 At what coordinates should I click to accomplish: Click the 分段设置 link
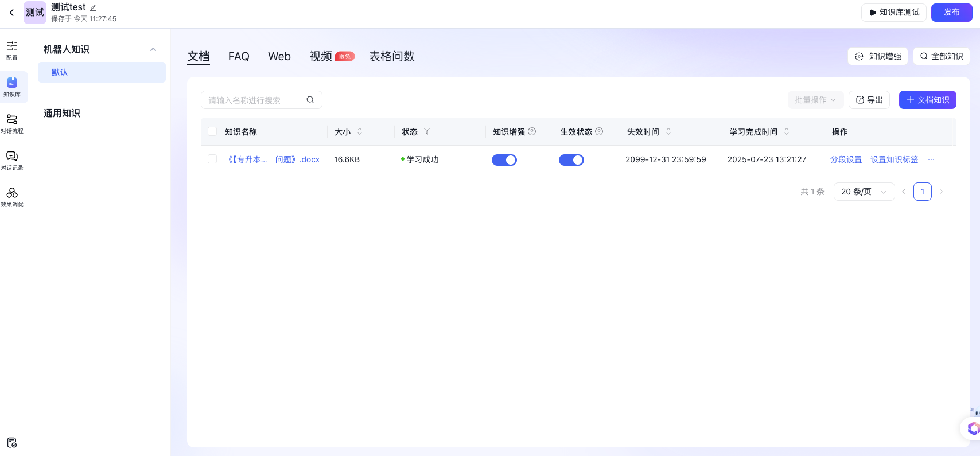click(846, 159)
